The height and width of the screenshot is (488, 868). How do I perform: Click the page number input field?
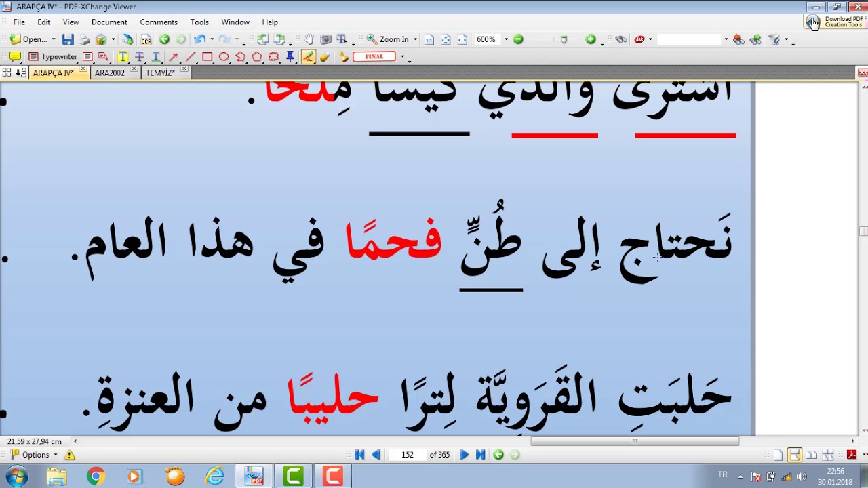(408, 455)
